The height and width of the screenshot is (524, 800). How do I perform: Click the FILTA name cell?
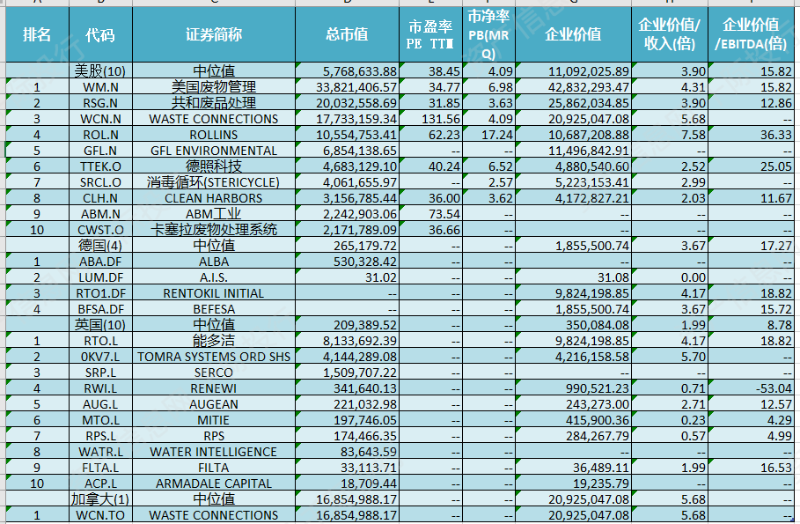click(x=214, y=467)
